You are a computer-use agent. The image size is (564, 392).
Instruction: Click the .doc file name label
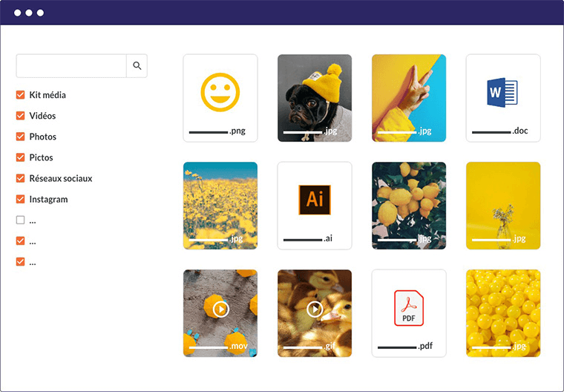500,131
